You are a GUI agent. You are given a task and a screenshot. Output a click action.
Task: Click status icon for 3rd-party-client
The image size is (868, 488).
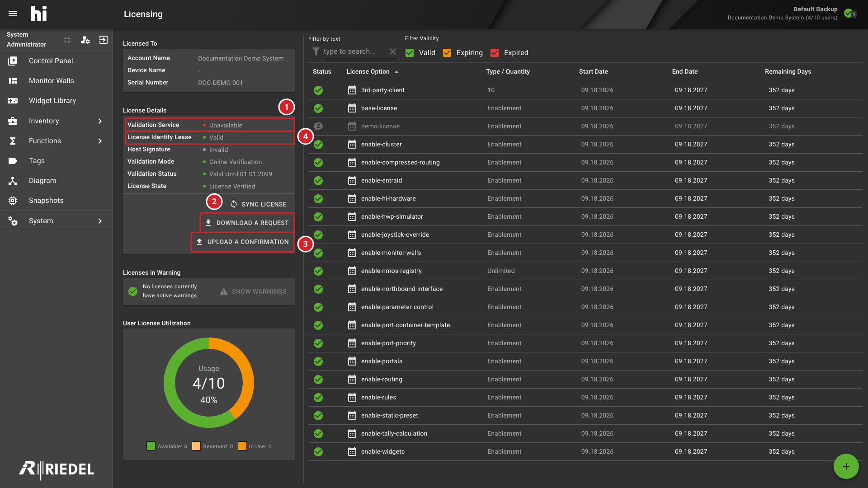point(318,90)
